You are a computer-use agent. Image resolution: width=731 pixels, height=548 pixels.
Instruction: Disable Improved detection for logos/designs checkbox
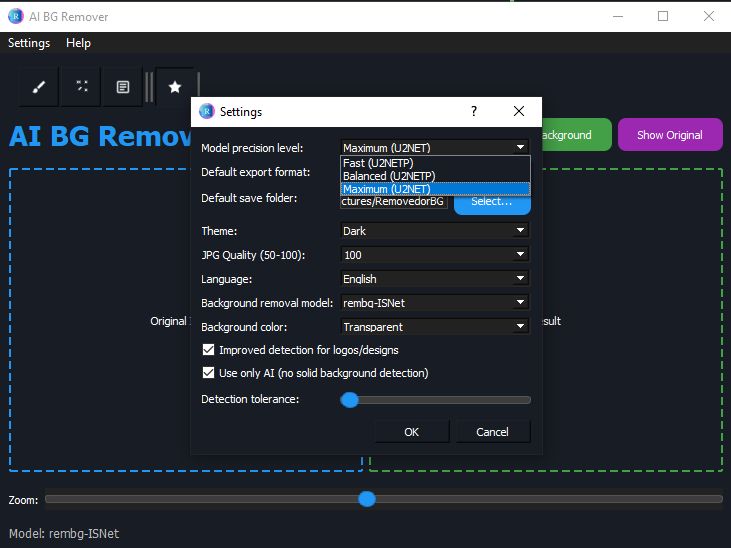[209, 350]
